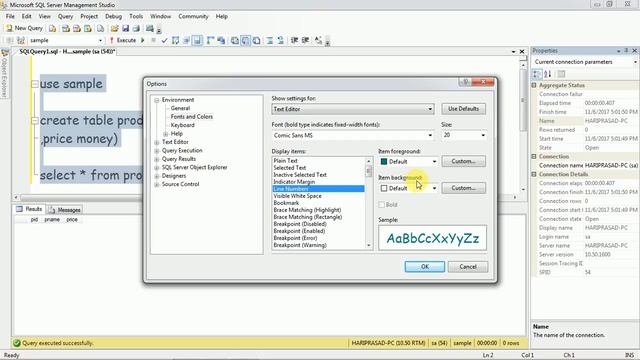Open the Show settings for dropdown

[430, 109]
